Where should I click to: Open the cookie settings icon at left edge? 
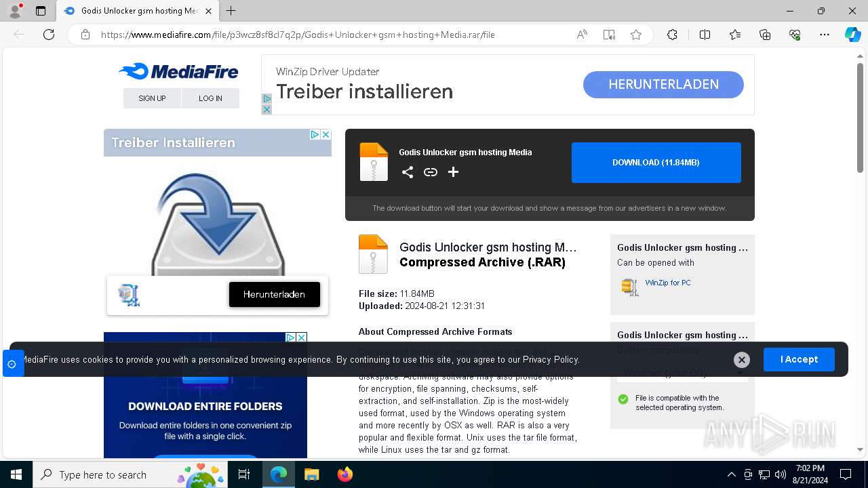(12, 364)
